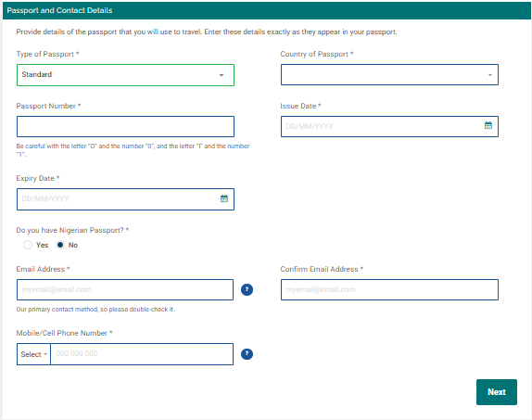Open the Type of Passport dropdown
This screenshot has height=420, width=532.
point(125,75)
